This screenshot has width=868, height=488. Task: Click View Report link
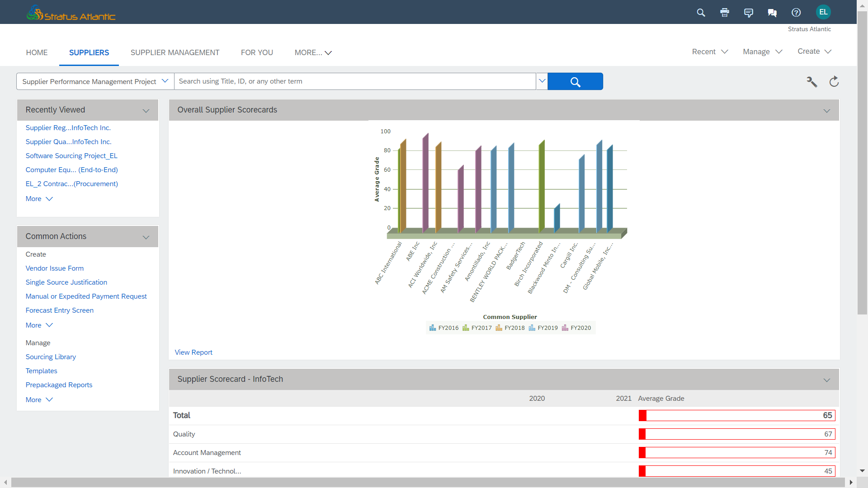tap(193, 352)
